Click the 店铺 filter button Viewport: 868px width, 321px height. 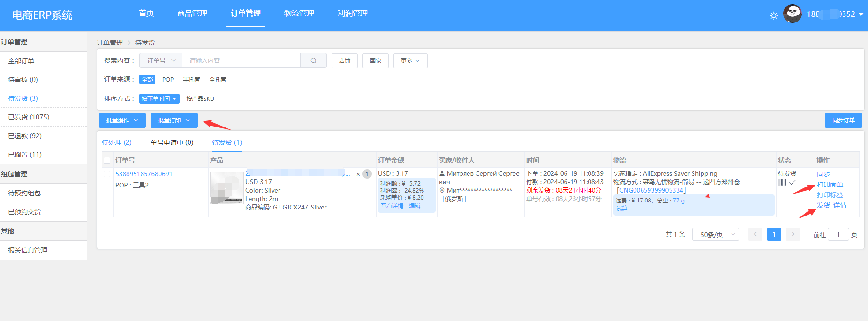[345, 61]
